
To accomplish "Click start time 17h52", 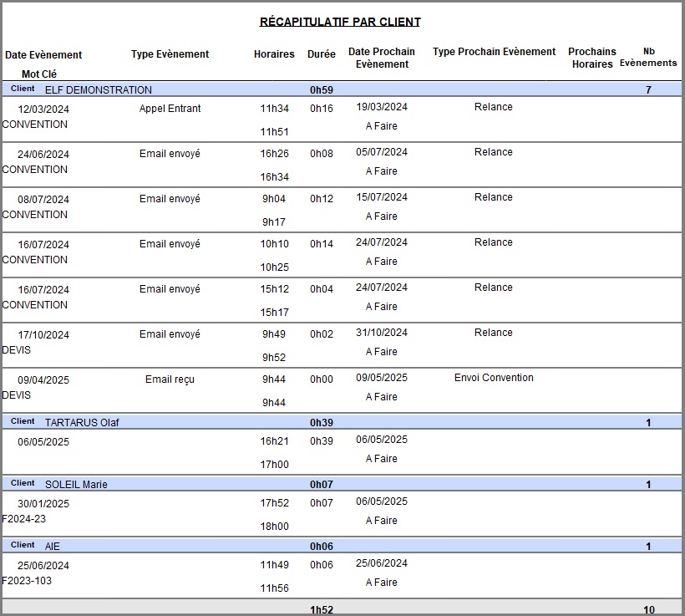I will coord(274,503).
